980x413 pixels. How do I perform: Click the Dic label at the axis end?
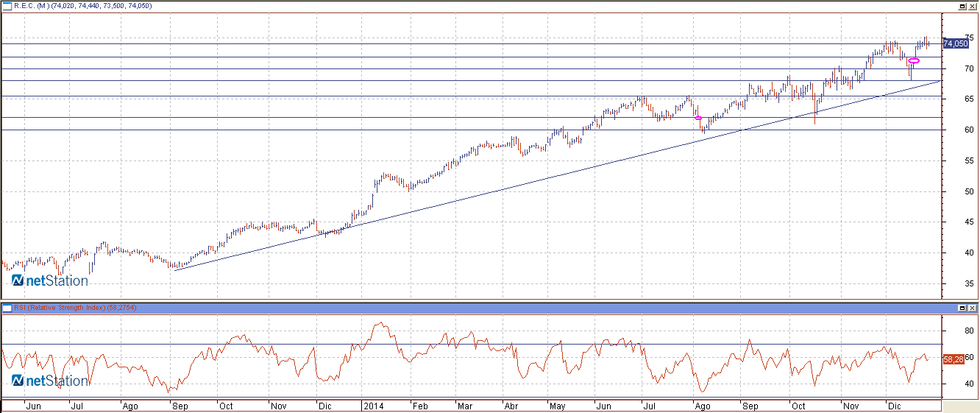[x=894, y=406]
